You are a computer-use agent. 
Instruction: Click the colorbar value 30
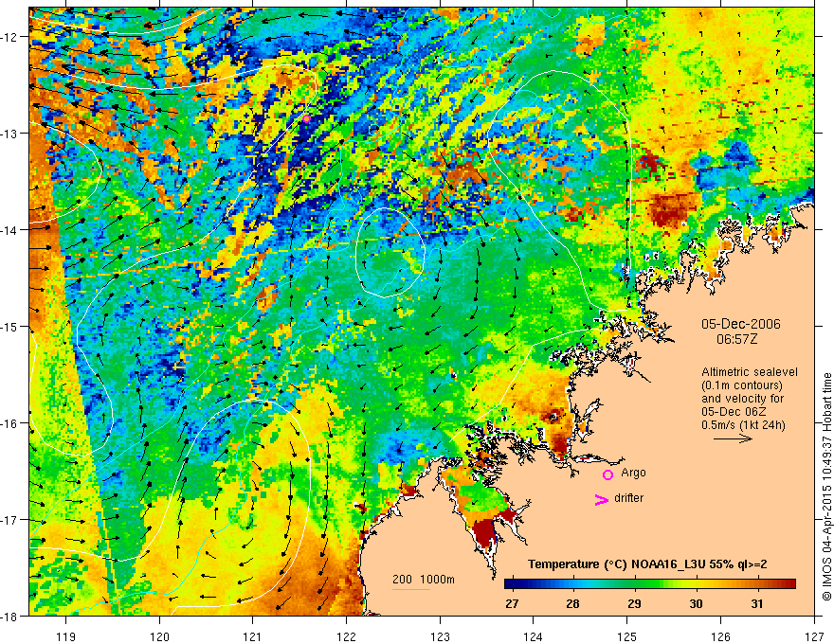(696, 603)
